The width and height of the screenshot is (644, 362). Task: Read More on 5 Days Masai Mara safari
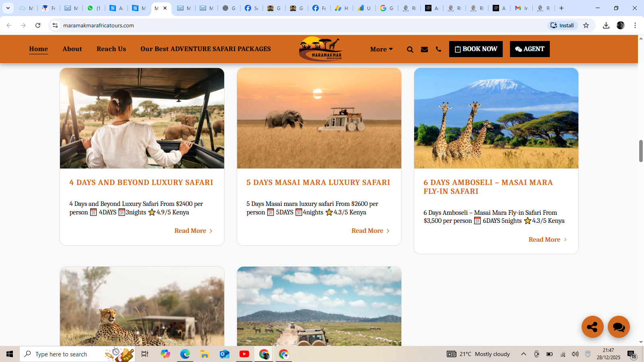[x=370, y=231]
